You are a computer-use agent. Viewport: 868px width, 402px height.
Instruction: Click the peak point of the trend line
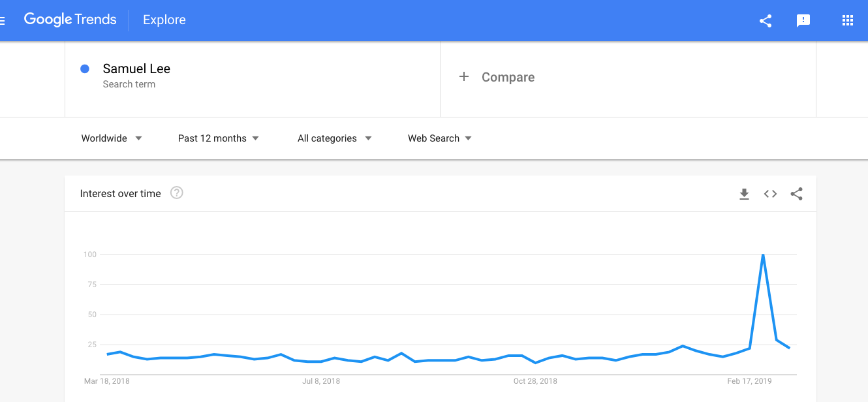(763, 255)
